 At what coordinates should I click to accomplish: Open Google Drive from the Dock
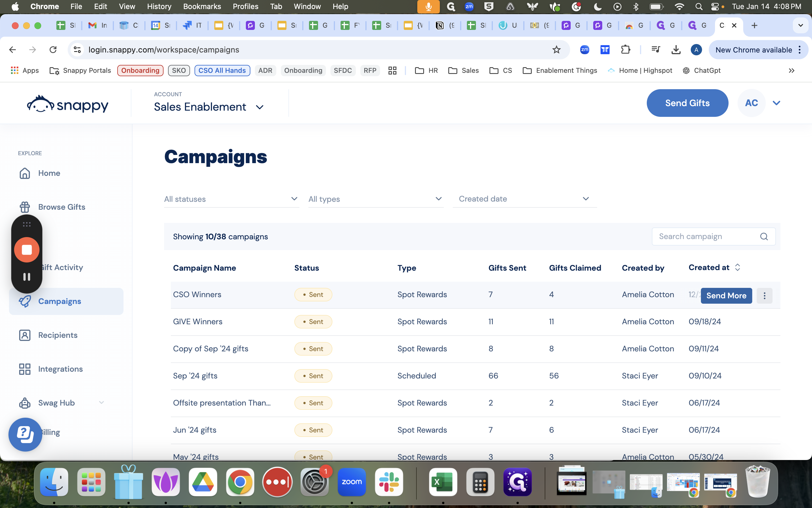[203, 482]
